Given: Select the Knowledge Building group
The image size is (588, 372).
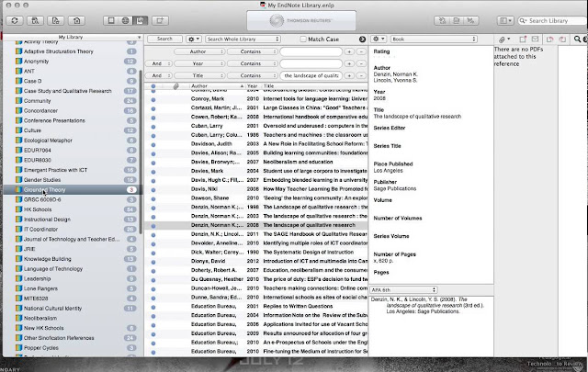Looking at the screenshot, I should click(x=72, y=259).
